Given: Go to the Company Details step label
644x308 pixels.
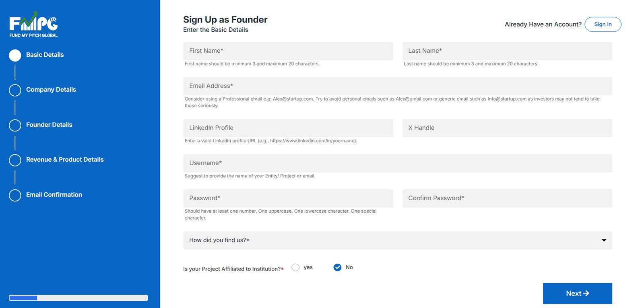Looking at the screenshot, I should coord(51,90).
